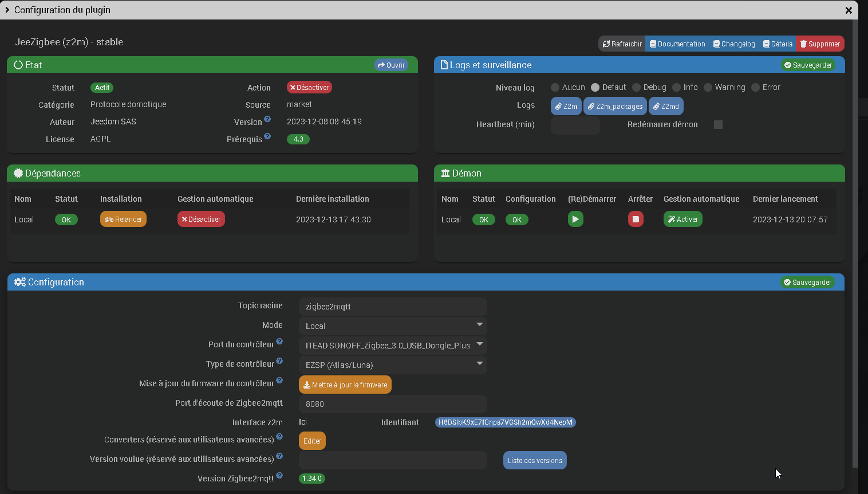Click help icon beside Version voulue label
This screenshot has height=494, width=868.
pyautogui.click(x=279, y=456)
